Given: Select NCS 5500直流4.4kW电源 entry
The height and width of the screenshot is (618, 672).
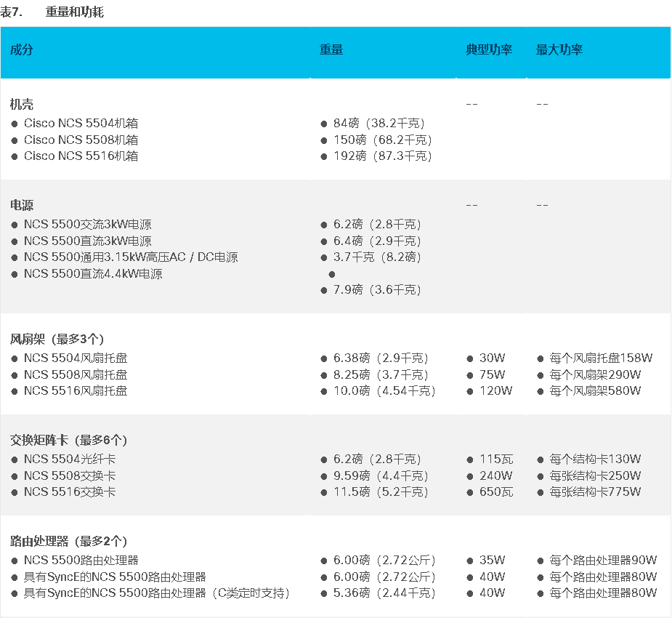Looking at the screenshot, I should pyautogui.click(x=93, y=273).
